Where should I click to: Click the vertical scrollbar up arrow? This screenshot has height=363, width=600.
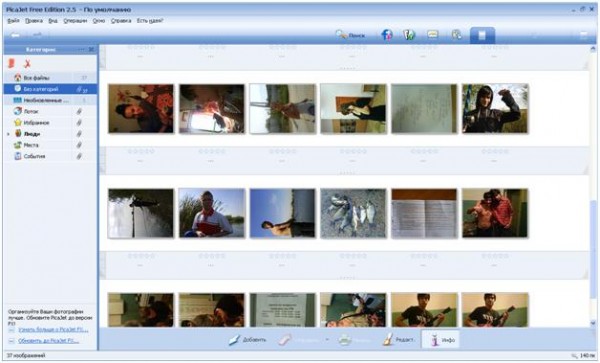[593, 49]
